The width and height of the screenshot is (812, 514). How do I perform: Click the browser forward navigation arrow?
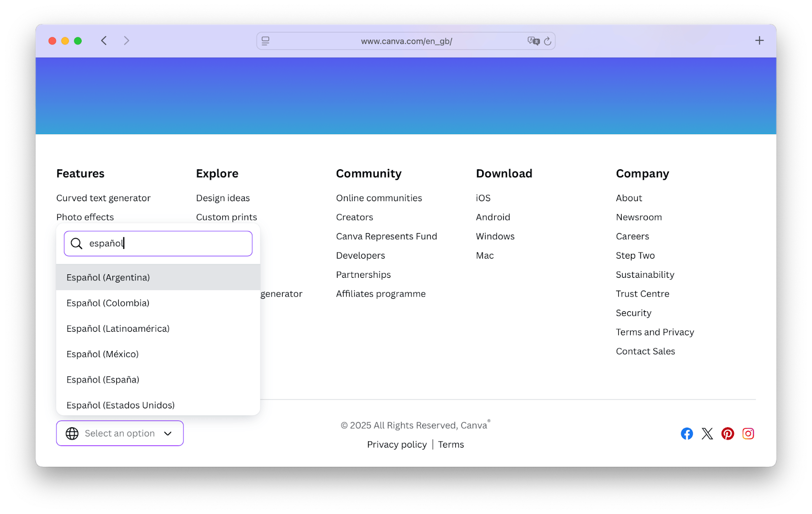[x=126, y=40]
